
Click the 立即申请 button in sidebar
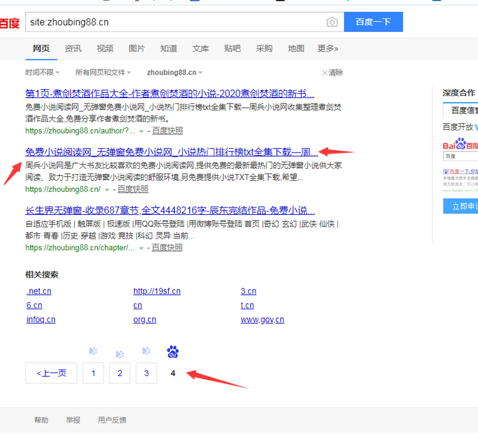click(461, 206)
